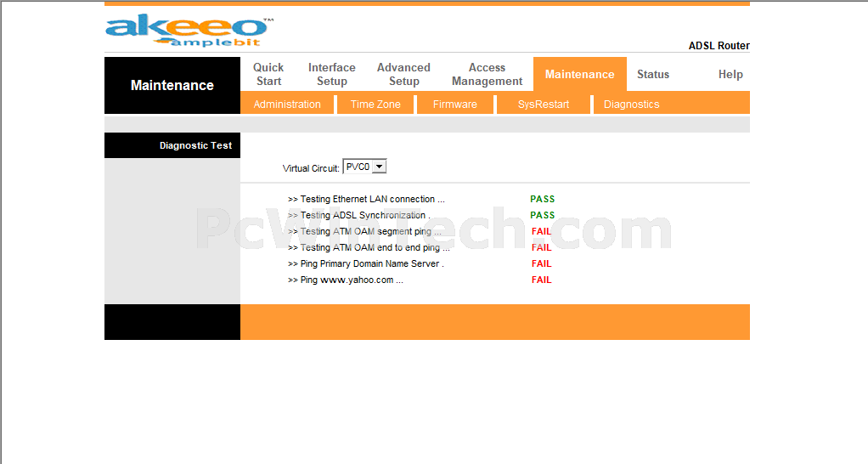Select the Maintenance tab
Viewport: 868px width, 464px height.
pyautogui.click(x=579, y=74)
